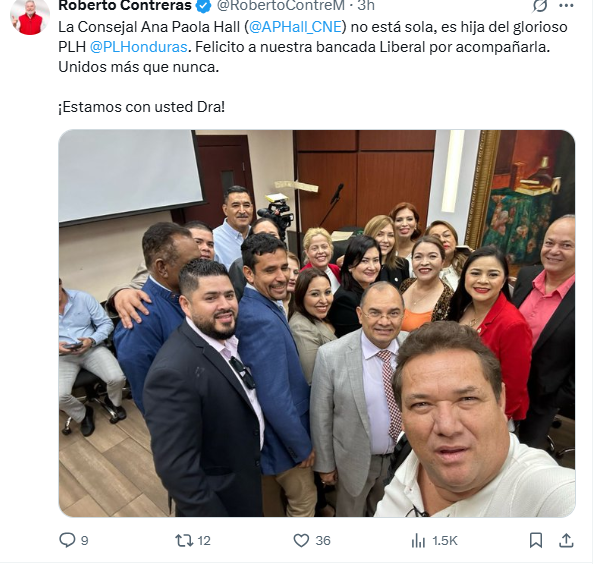593x564 pixels.
Task: Open the Roberto Contreras display name
Action: pyautogui.click(x=125, y=5)
